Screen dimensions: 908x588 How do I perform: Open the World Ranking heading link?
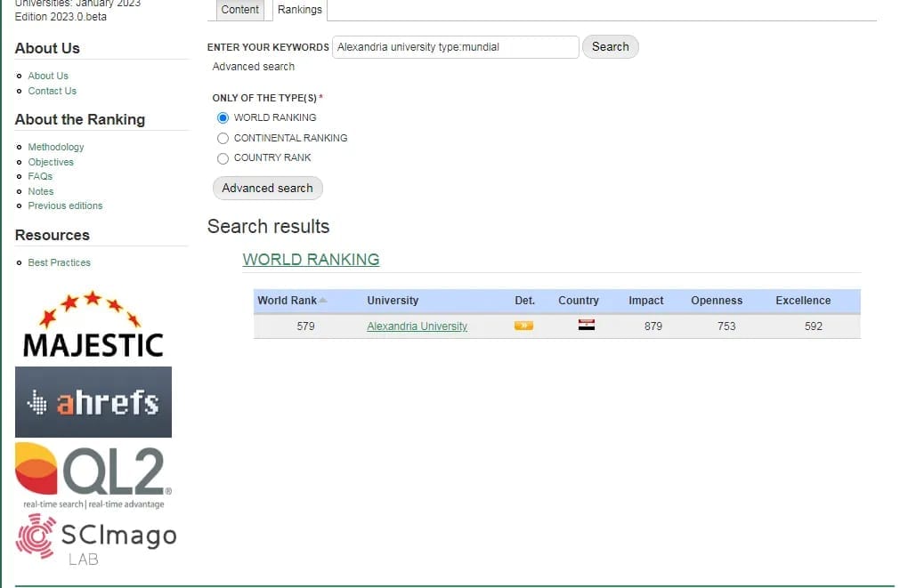(311, 260)
